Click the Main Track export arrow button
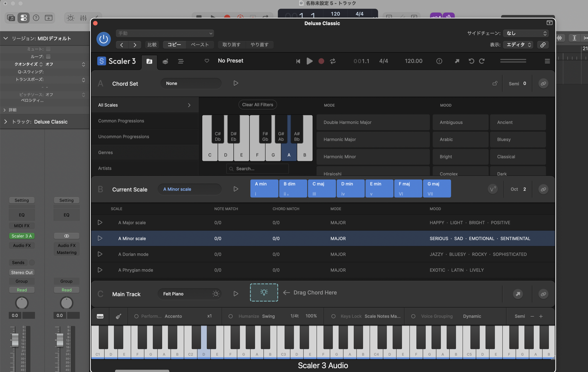 518,294
